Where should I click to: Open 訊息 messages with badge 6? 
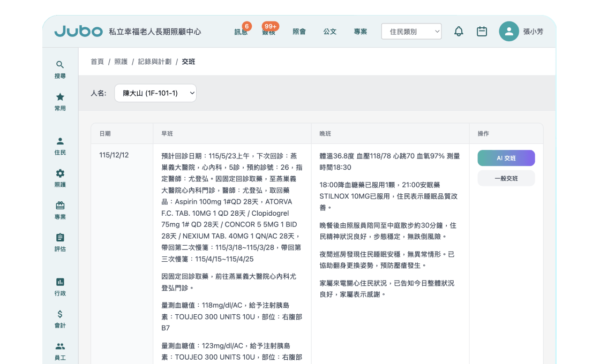241,32
